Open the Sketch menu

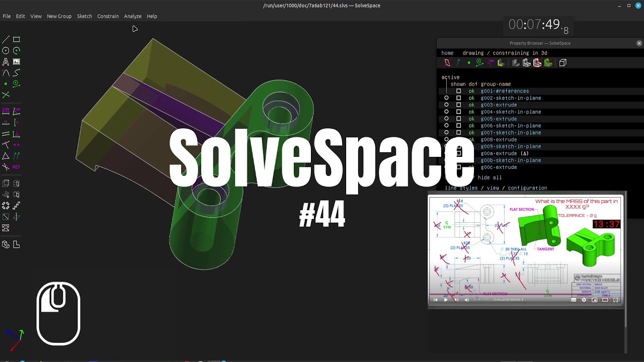click(85, 16)
